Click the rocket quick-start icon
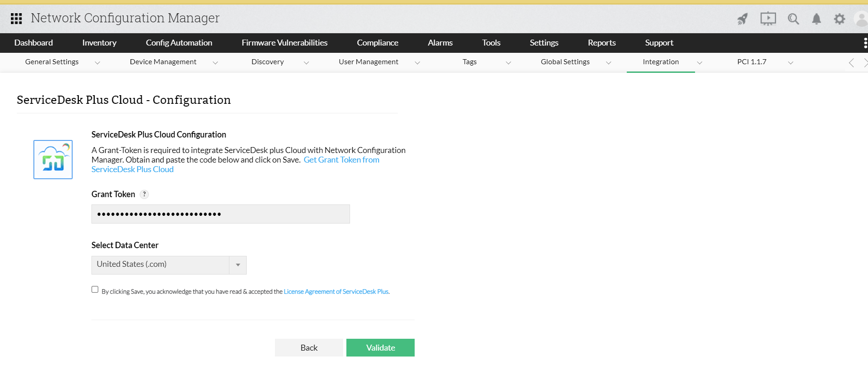Image resolution: width=868 pixels, height=372 pixels. pos(742,19)
